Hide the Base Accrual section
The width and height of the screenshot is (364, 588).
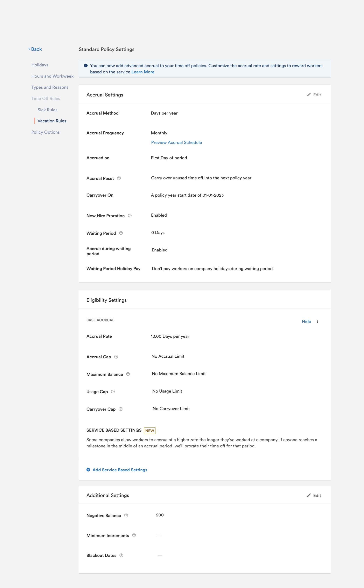click(306, 321)
